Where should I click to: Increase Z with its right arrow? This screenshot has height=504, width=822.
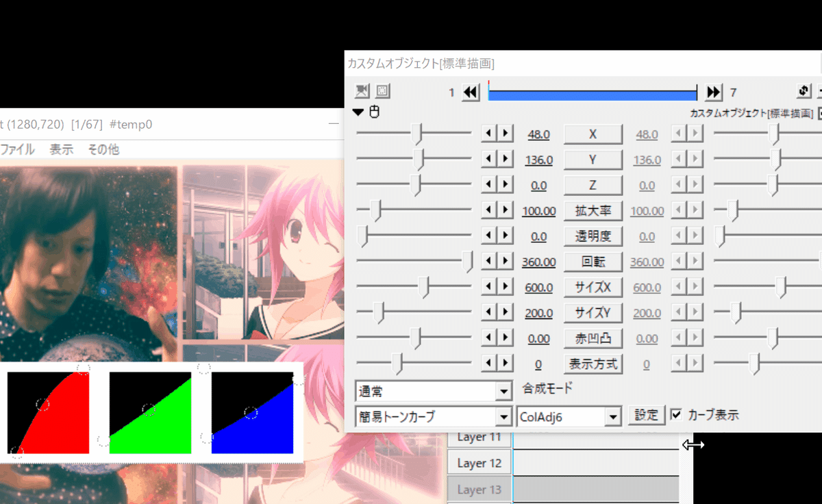pyautogui.click(x=506, y=185)
